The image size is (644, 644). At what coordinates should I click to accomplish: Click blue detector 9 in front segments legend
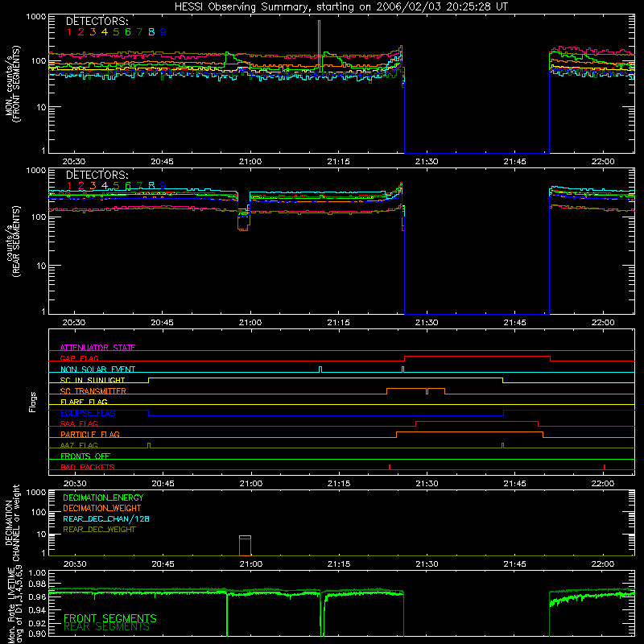pyautogui.click(x=163, y=32)
